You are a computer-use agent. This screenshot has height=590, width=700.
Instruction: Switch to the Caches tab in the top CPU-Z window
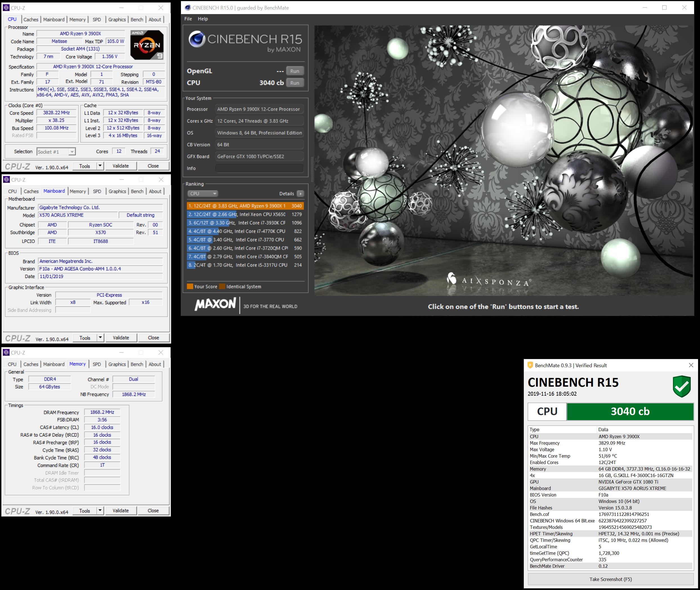point(31,20)
